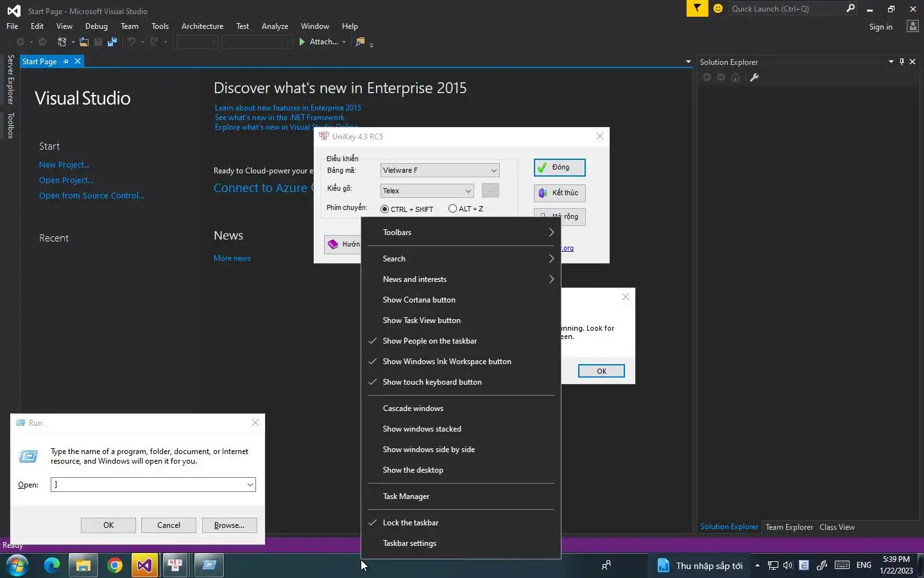Viewport: 924px width, 578px height.
Task: Enable Show Task View button
Action: [x=461, y=320]
